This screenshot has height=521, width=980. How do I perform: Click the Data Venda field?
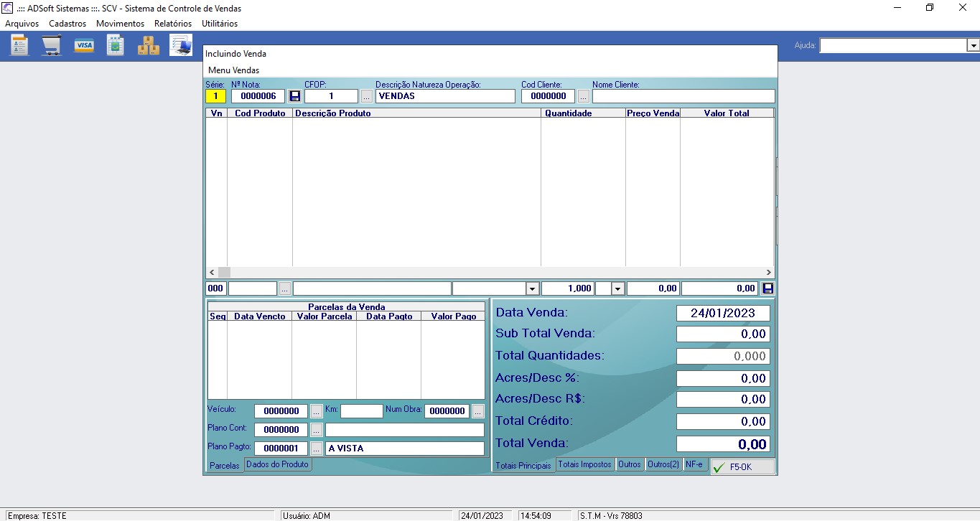[x=723, y=313]
